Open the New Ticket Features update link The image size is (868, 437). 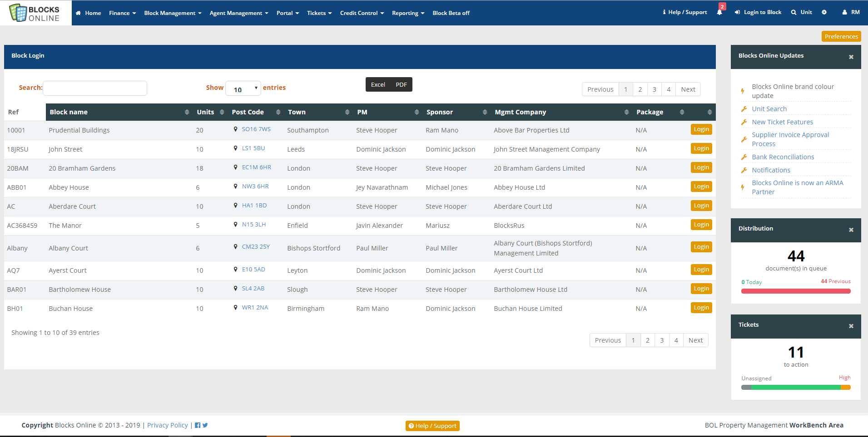coord(782,122)
